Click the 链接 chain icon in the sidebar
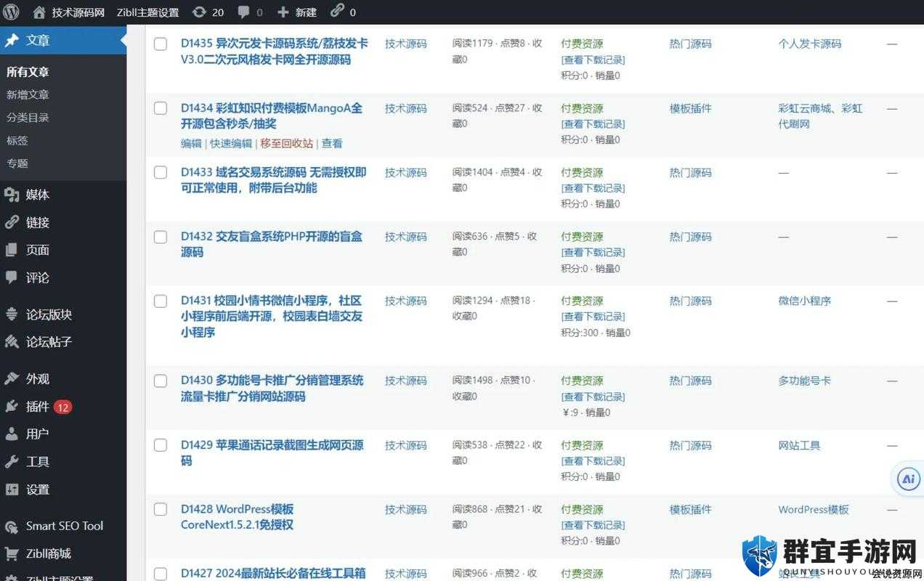The height and width of the screenshot is (581, 924). point(12,222)
